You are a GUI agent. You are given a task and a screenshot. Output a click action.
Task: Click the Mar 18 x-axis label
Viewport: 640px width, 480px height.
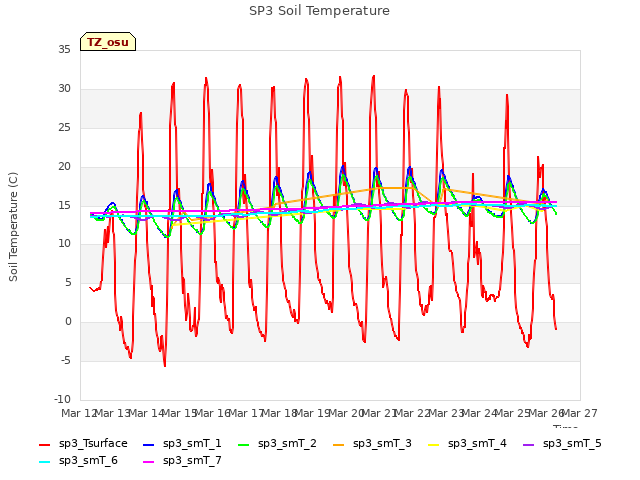tap(279, 413)
